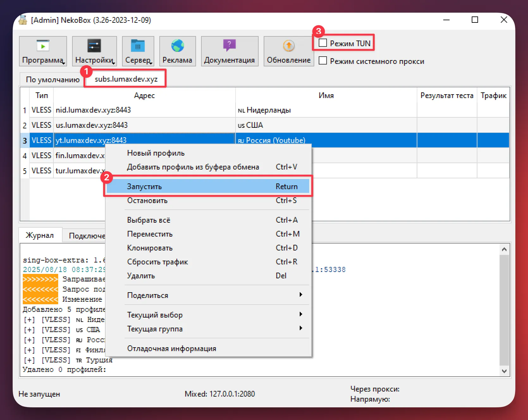This screenshot has width=528, height=420.
Task: Enable the Режим TUN checkbox
Action: [323, 43]
